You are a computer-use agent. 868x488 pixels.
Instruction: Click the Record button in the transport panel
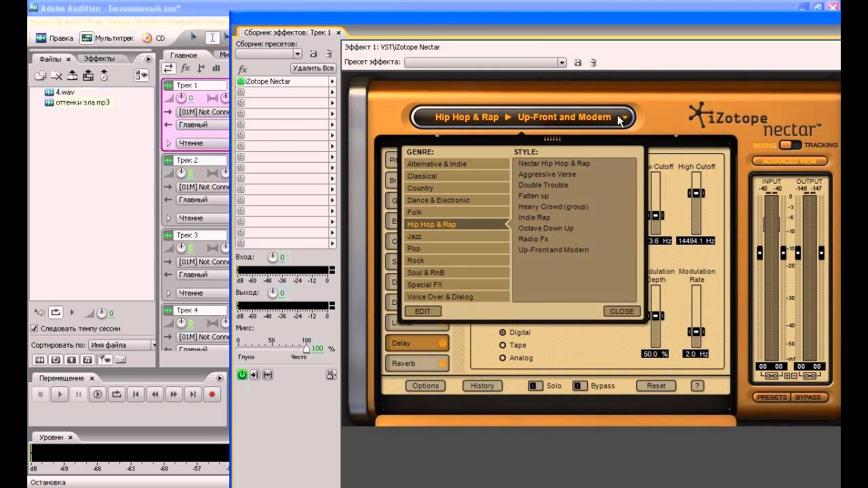click(212, 394)
